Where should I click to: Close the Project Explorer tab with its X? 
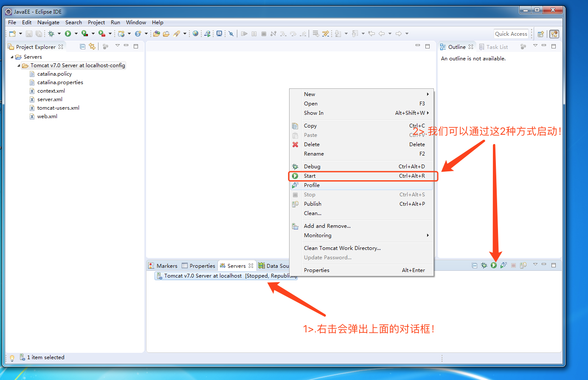click(61, 47)
